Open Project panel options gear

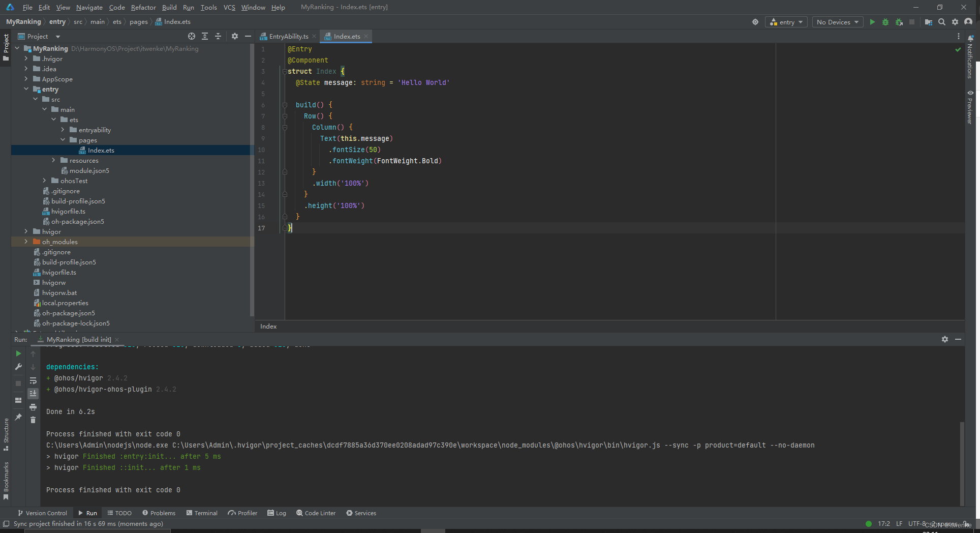pyautogui.click(x=234, y=36)
